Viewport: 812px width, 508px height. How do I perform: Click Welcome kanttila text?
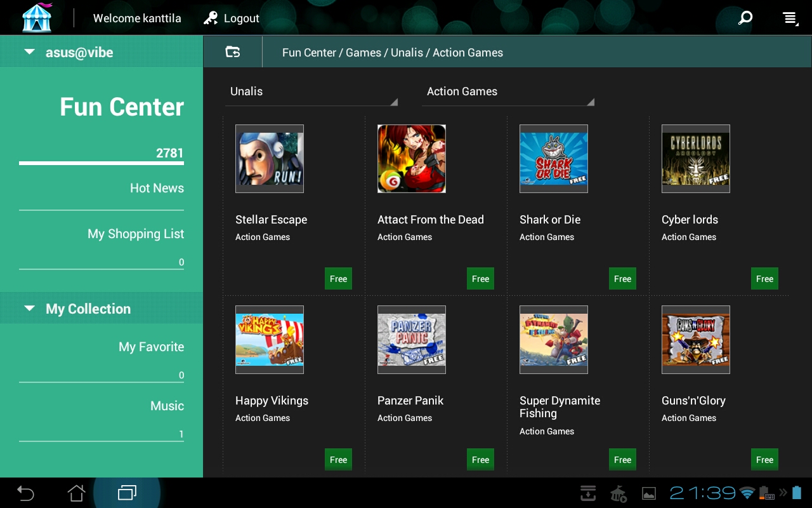(x=137, y=18)
